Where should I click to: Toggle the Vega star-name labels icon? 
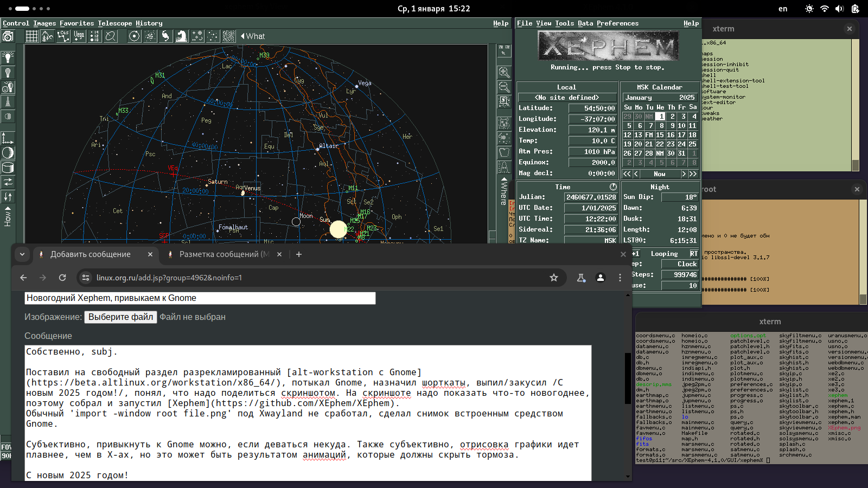[x=79, y=36]
